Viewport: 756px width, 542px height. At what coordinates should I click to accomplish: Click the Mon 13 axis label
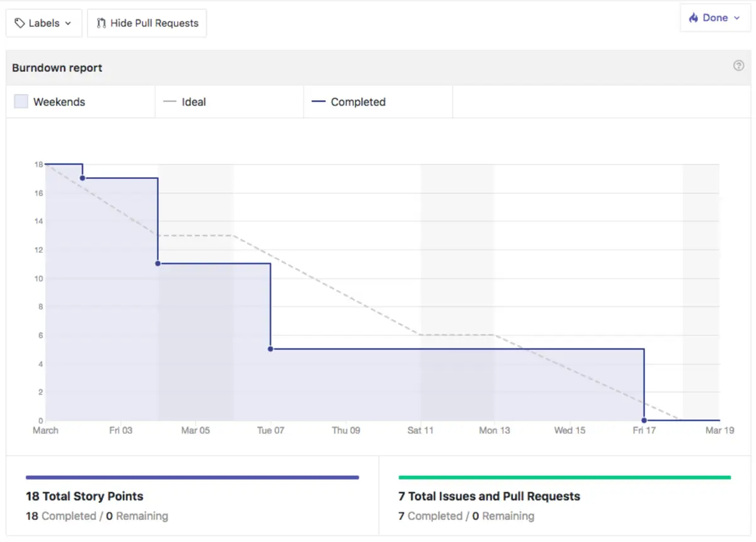coord(495,430)
